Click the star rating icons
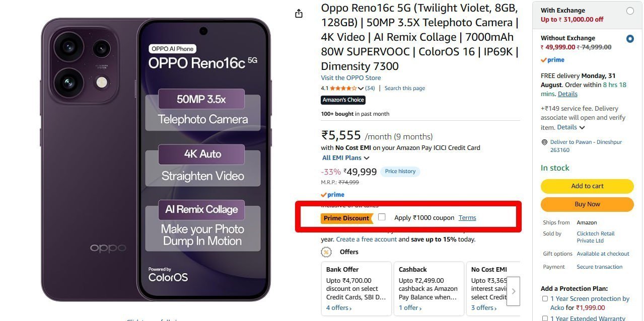This screenshot has height=321, width=644. tap(343, 88)
